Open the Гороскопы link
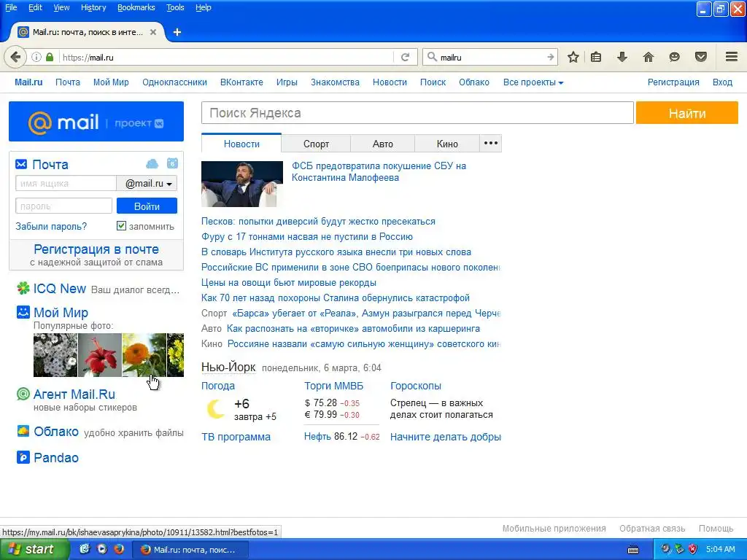 tap(415, 386)
